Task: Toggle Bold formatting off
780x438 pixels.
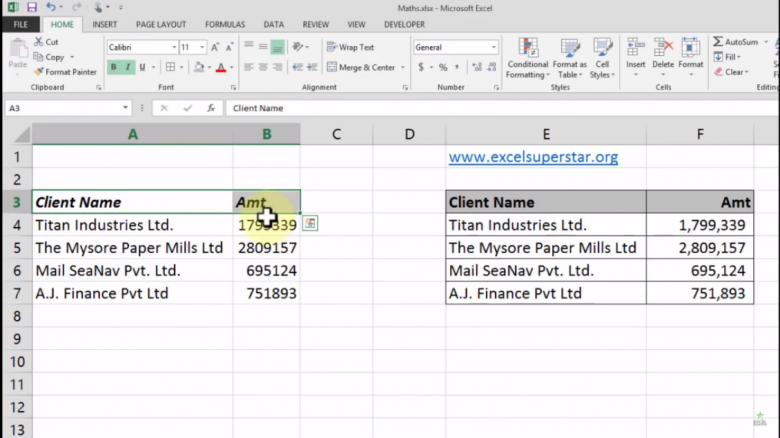Action: point(113,67)
